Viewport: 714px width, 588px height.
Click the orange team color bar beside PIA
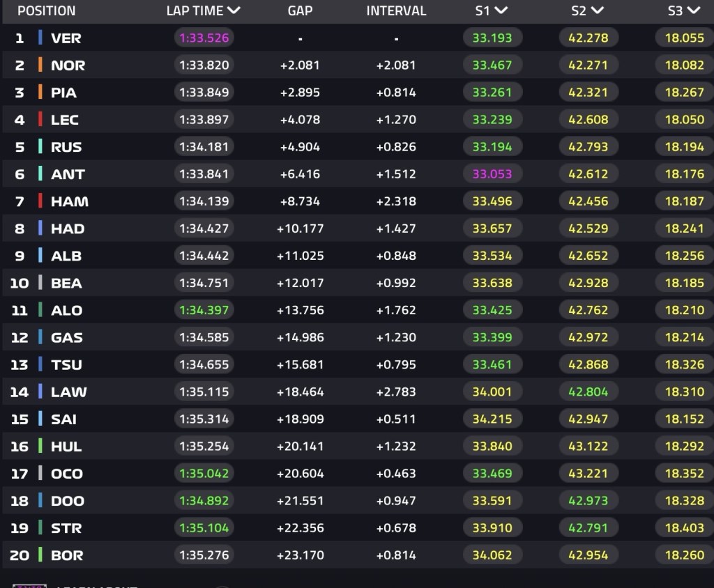[x=40, y=92]
